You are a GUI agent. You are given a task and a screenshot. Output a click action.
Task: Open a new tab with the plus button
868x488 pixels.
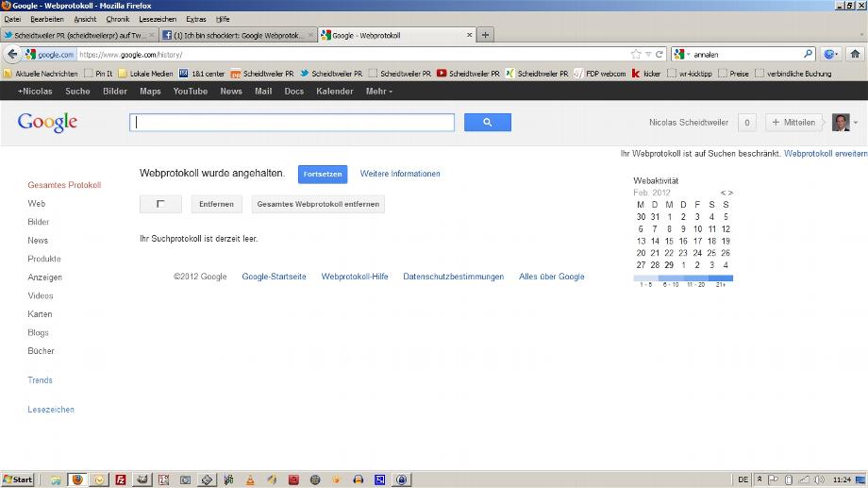[x=486, y=35]
